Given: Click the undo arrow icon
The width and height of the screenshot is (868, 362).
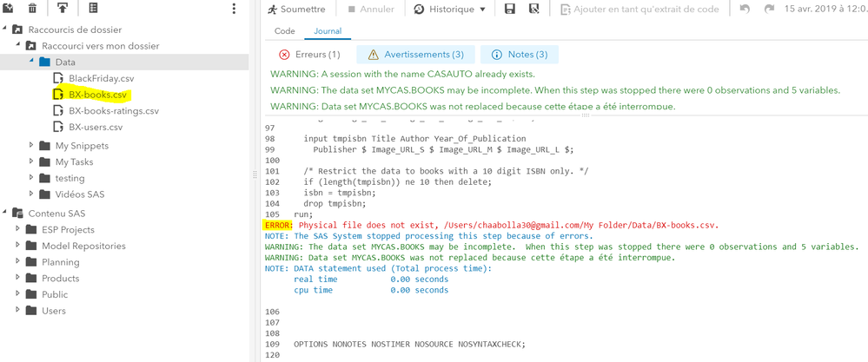Looking at the screenshot, I should [x=745, y=10].
